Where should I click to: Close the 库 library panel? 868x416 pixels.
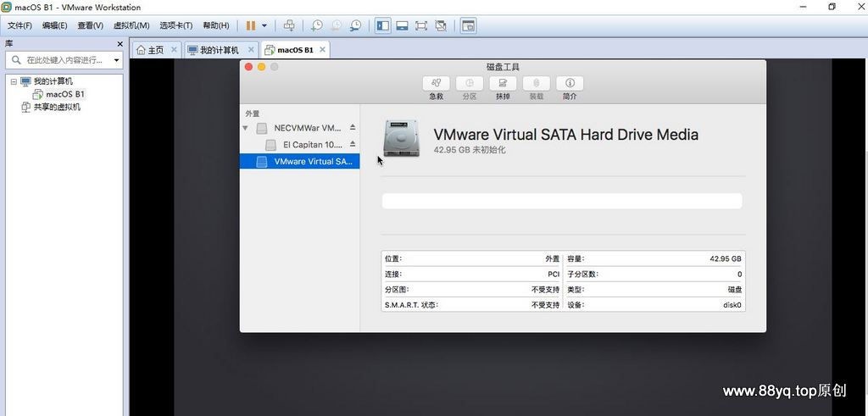[120, 44]
